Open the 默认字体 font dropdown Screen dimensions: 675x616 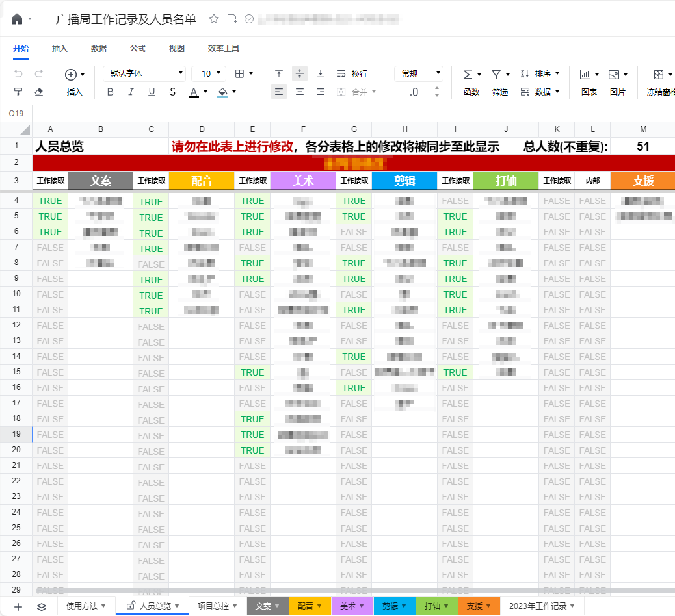144,73
